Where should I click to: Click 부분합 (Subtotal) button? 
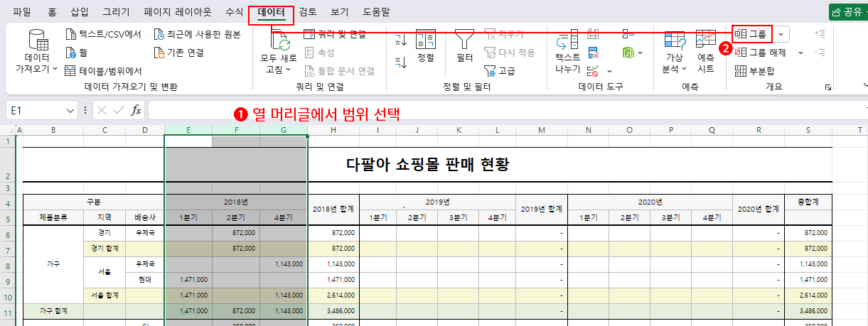754,70
